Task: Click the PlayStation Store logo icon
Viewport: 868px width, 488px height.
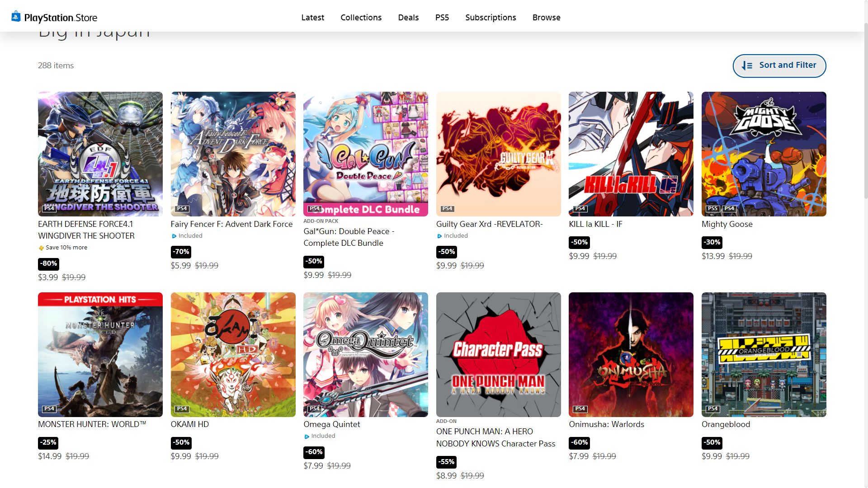Action: click(x=16, y=17)
